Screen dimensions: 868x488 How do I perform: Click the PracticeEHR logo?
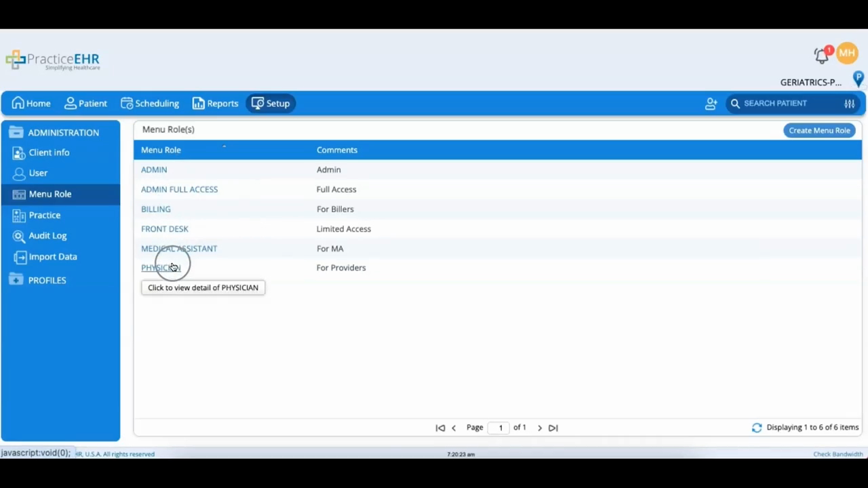coord(53,60)
